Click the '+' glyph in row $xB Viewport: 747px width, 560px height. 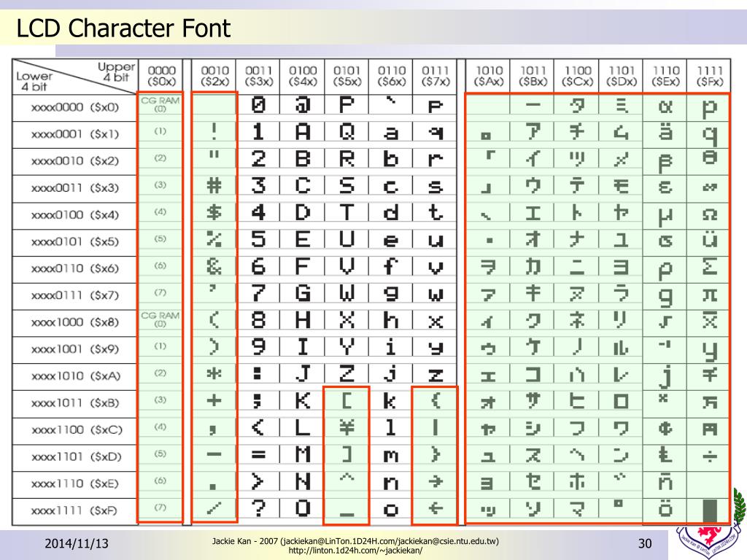(214, 400)
